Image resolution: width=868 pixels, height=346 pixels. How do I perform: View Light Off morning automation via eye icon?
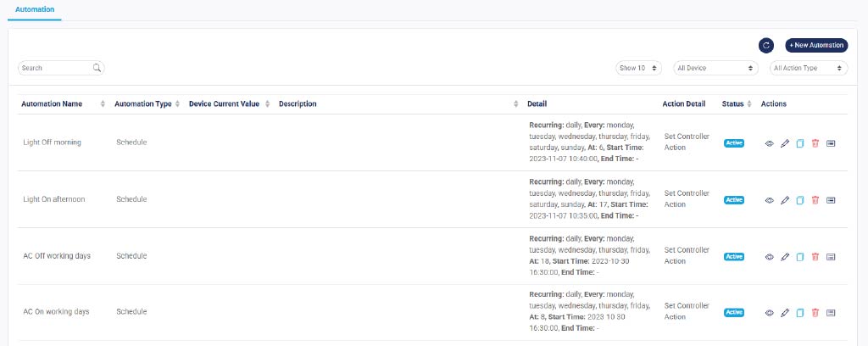coord(770,143)
